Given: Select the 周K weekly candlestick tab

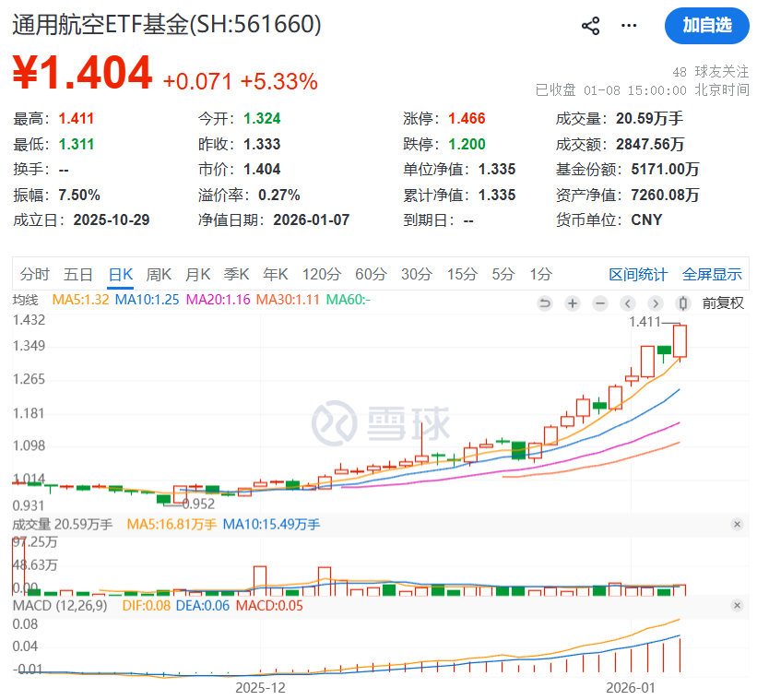Looking at the screenshot, I should tap(159, 274).
